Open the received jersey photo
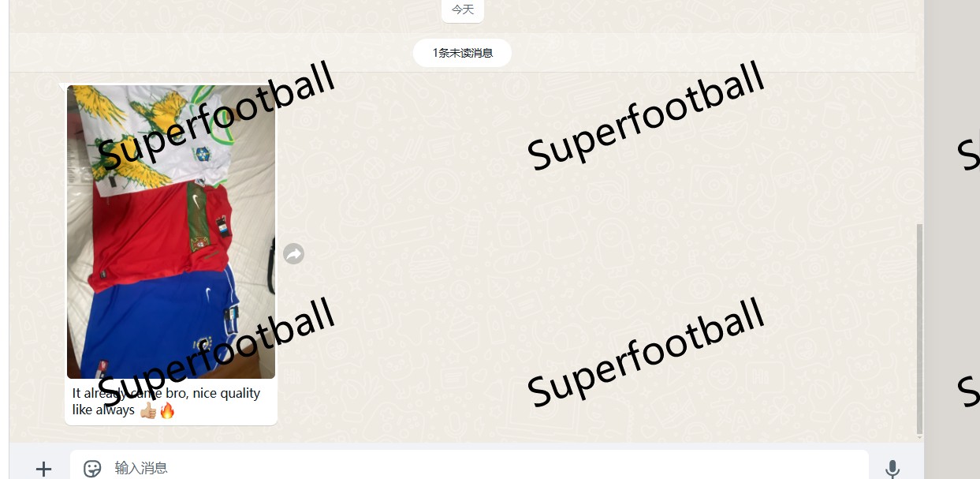Viewport: 980px width, 479px height. tap(171, 232)
